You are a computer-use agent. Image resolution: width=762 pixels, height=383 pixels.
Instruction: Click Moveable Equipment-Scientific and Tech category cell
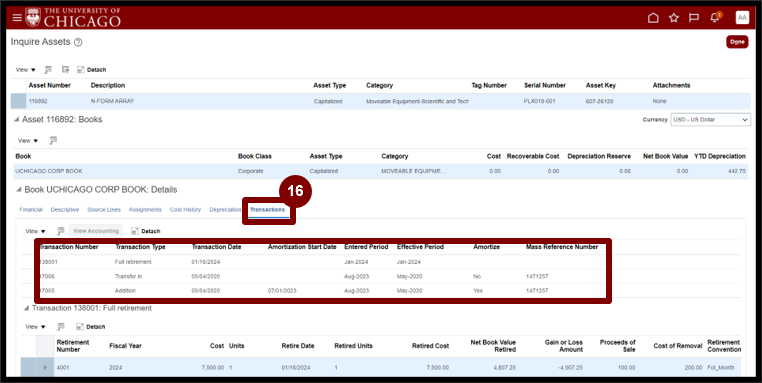click(x=417, y=101)
